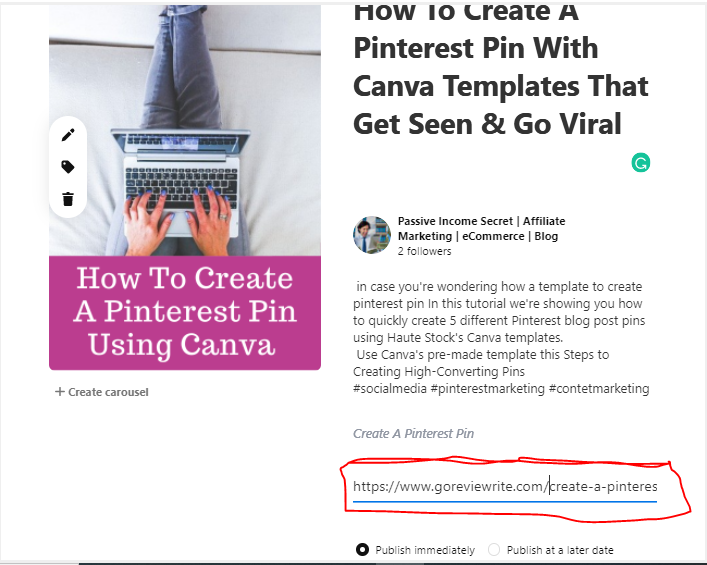
Task: Select Publish at a later date option
Action: pyautogui.click(x=494, y=550)
